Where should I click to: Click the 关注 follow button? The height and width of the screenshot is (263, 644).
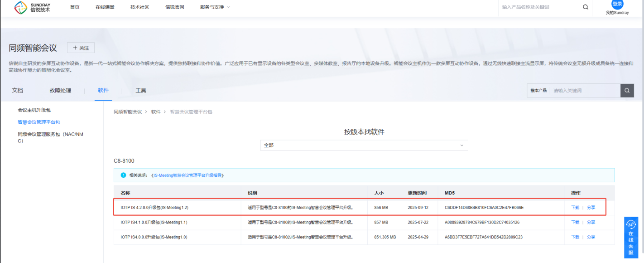[81, 48]
